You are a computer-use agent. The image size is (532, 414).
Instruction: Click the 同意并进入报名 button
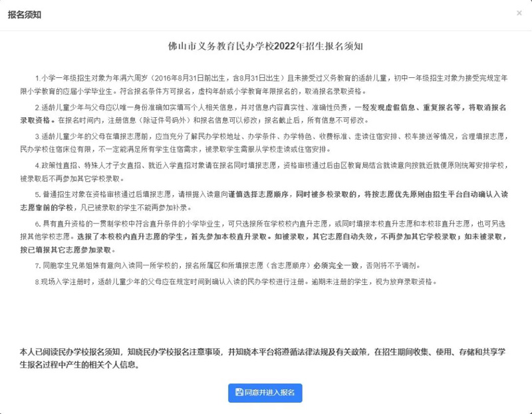point(265,393)
